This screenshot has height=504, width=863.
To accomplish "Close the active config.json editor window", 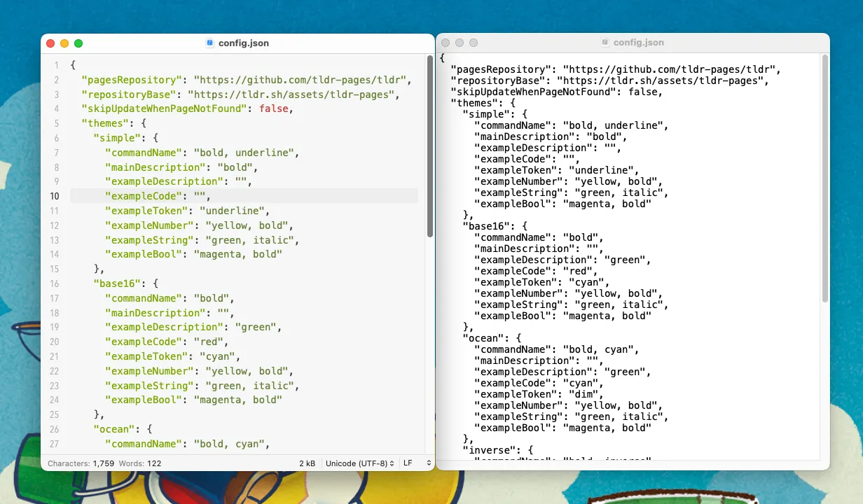I will click(x=50, y=43).
